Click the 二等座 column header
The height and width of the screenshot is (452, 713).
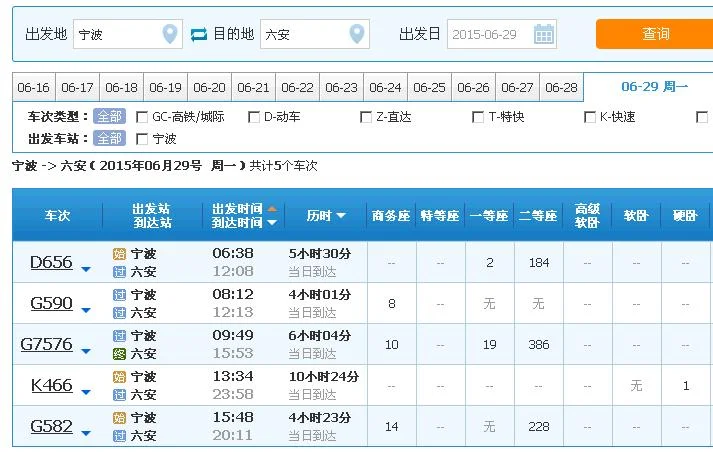click(538, 216)
